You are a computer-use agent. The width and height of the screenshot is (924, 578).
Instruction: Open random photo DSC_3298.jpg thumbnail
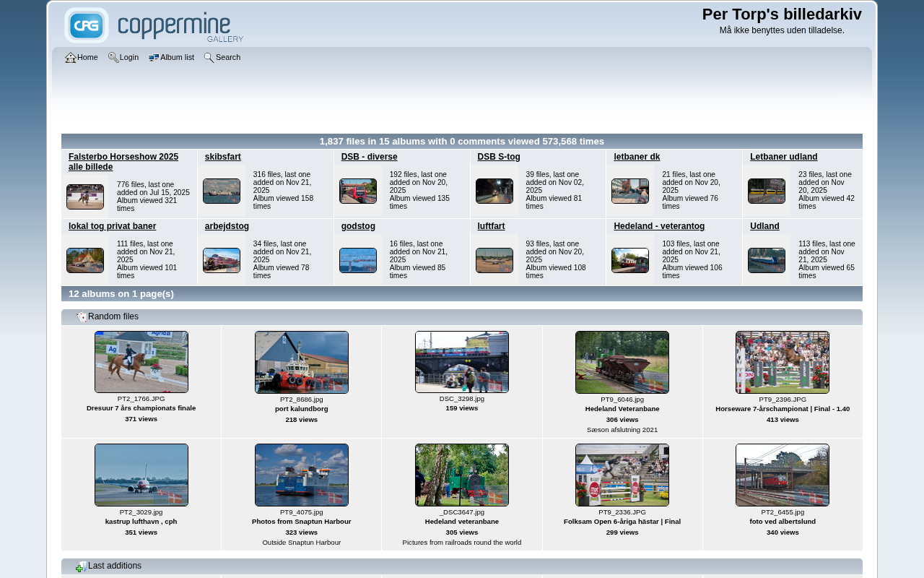(x=462, y=362)
